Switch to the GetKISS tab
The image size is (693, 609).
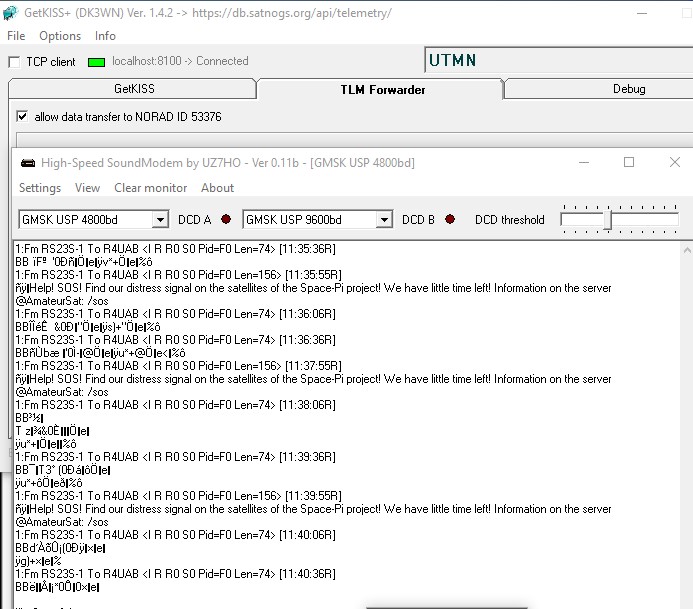[x=132, y=89]
